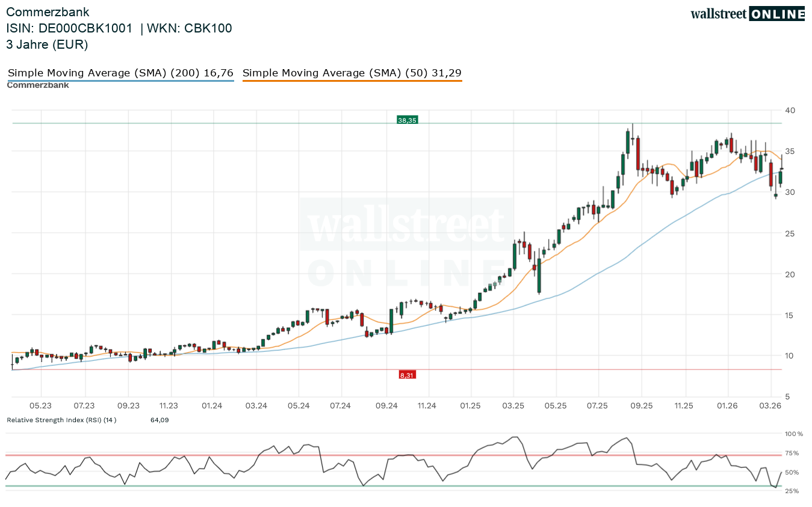The width and height of the screenshot is (812, 507).
Task: Open the 3 Jahre (EUR) period selector
Action: (x=47, y=44)
